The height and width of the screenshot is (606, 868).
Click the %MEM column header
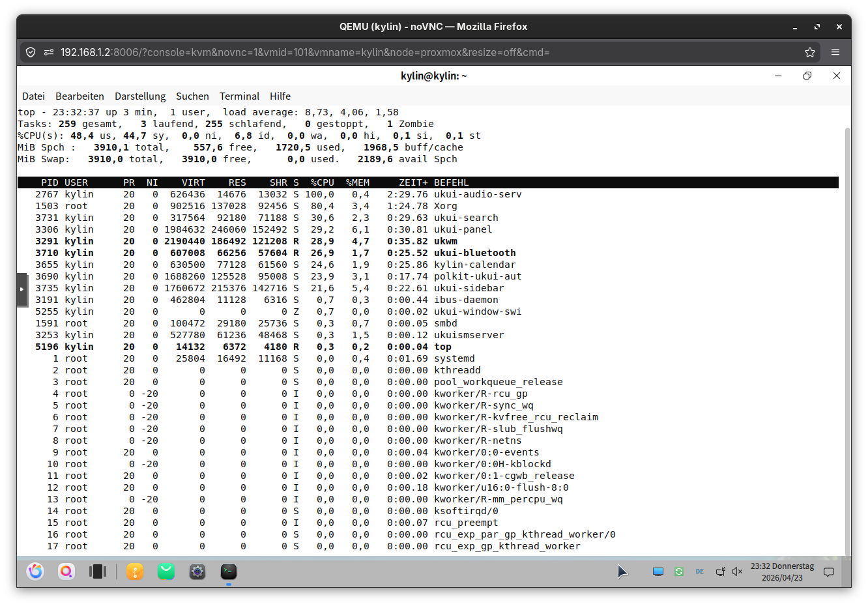[x=358, y=182]
